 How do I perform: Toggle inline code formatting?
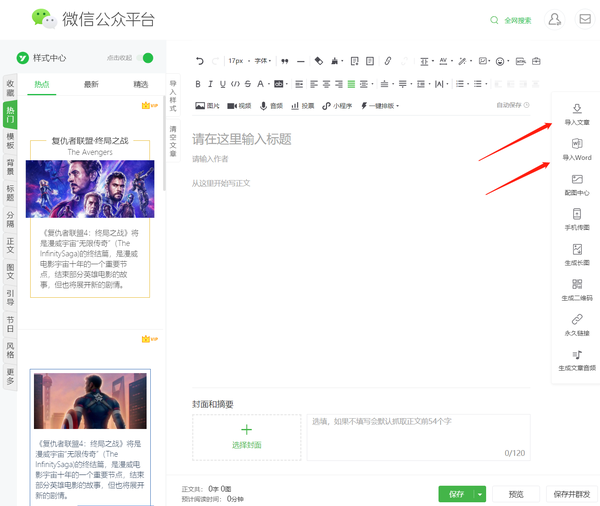pyautogui.click(x=235, y=84)
